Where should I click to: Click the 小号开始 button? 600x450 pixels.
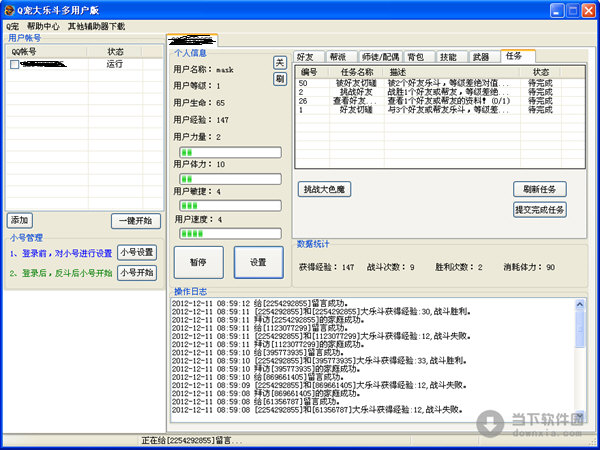(137, 273)
